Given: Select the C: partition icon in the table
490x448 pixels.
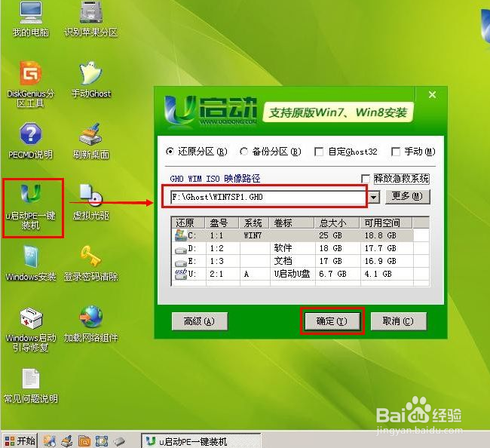Looking at the screenshot, I should click(181, 235).
